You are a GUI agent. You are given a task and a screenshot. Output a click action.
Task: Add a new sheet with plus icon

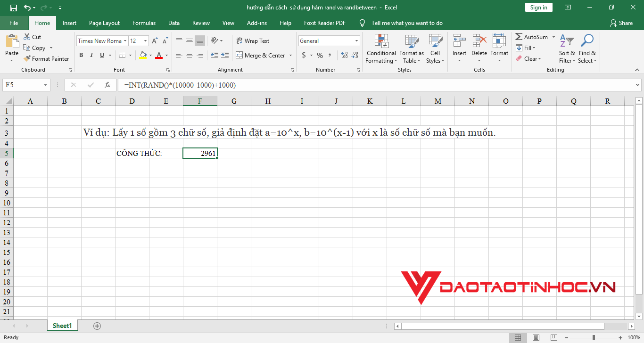(97, 326)
